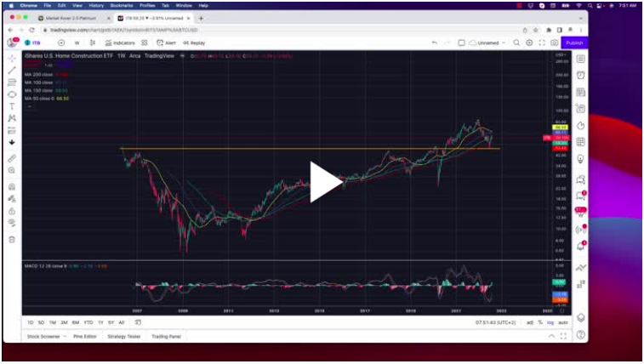
Task: Open the Watchlist panel icon
Action: coord(580,59)
